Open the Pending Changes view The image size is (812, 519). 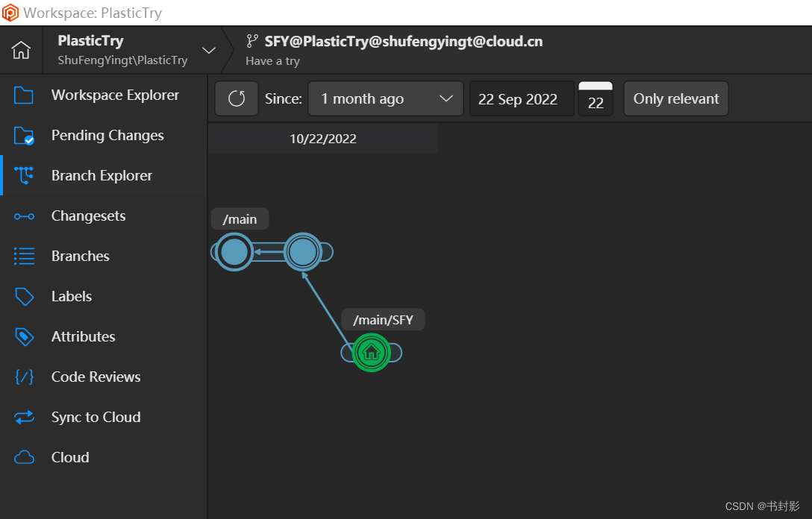[104, 136]
